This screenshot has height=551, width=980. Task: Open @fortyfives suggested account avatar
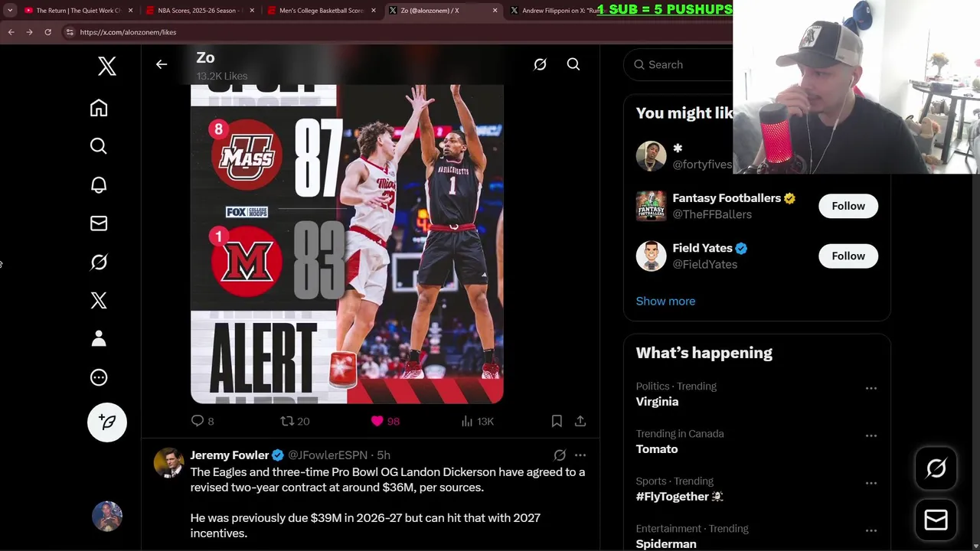(651, 156)
